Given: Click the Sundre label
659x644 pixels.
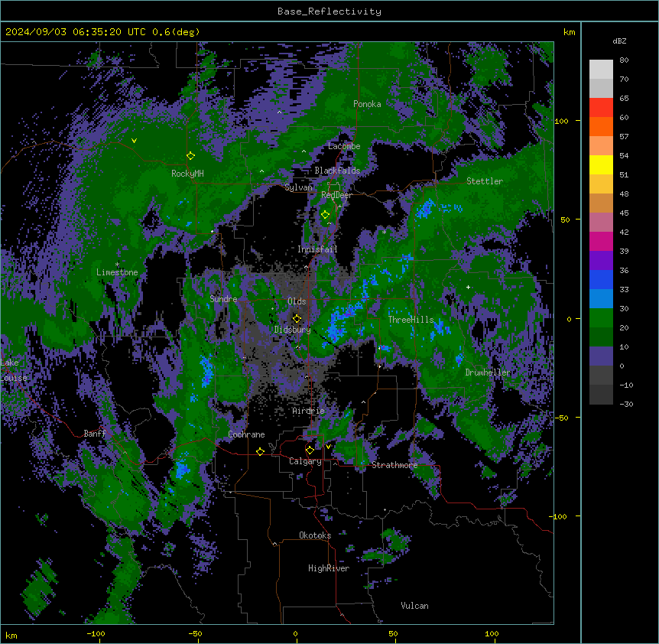Looking at the screenshot, I should click(223, 299).
